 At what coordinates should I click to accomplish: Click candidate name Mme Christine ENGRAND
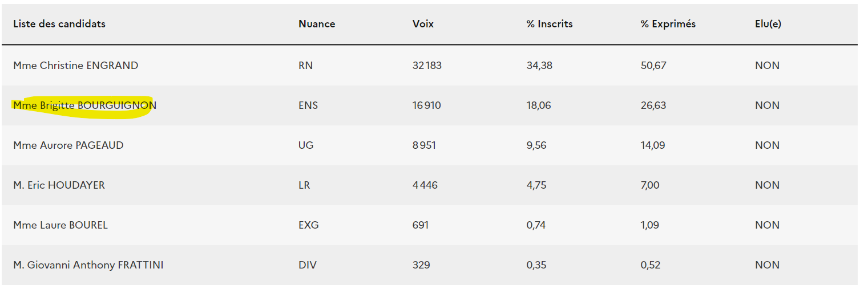click(76, 66)
